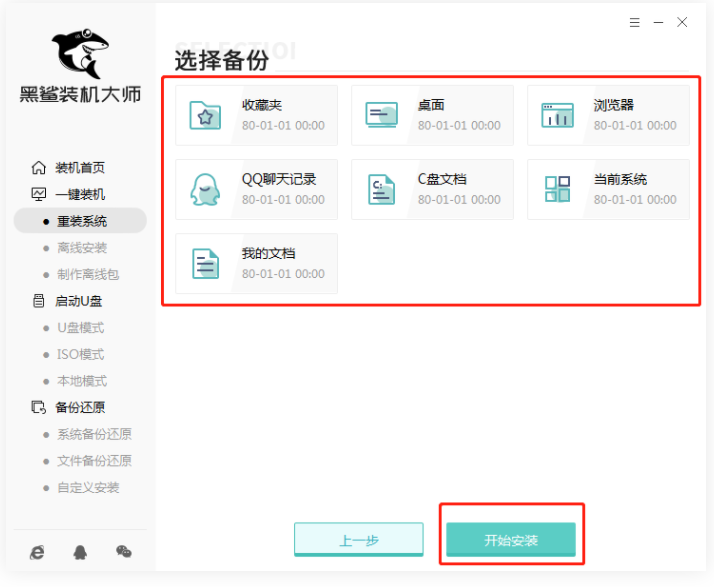
Task: Click the 浏览器 backup icon
Action: click(x=557, y=116)
